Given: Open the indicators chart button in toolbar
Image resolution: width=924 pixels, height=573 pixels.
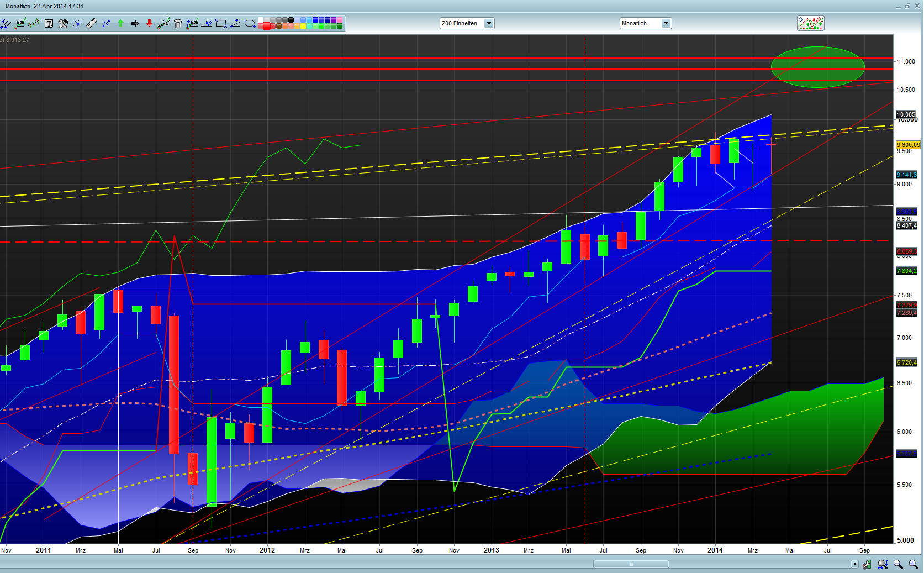Looking at the screenshot, I should click(810, 23).
